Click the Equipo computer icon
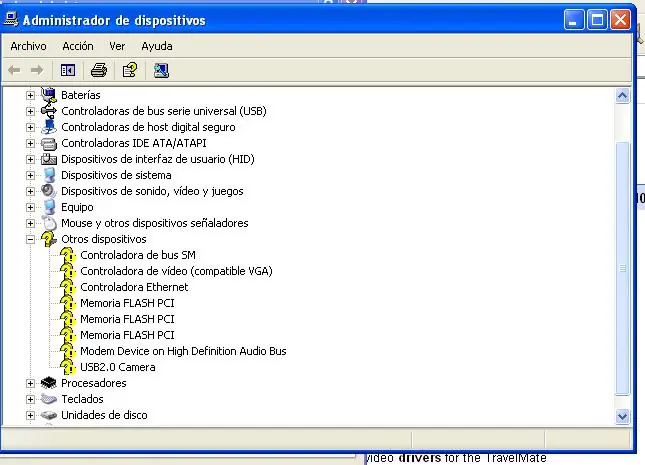645x465 pixels. coord(49,207)
